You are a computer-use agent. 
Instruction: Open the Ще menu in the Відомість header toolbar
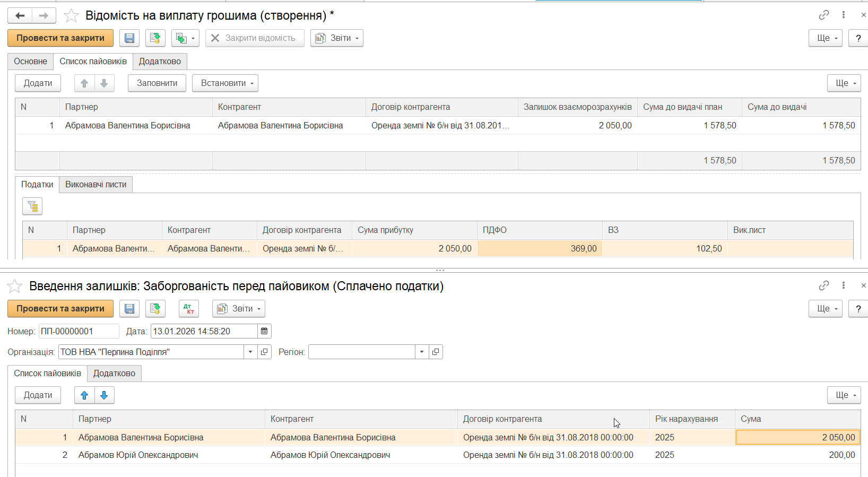[826, 38]
